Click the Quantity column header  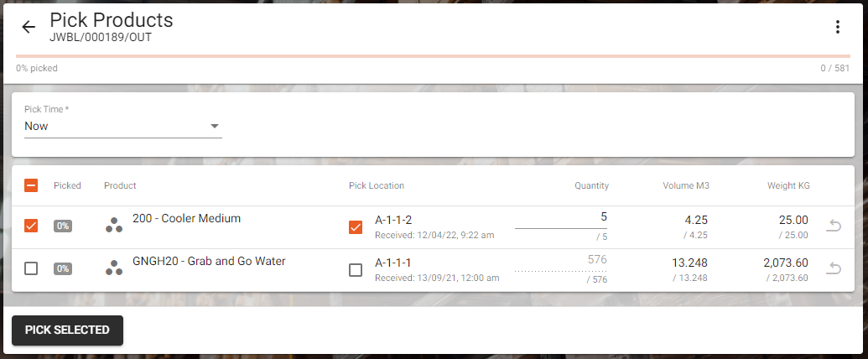pos(591,185)
